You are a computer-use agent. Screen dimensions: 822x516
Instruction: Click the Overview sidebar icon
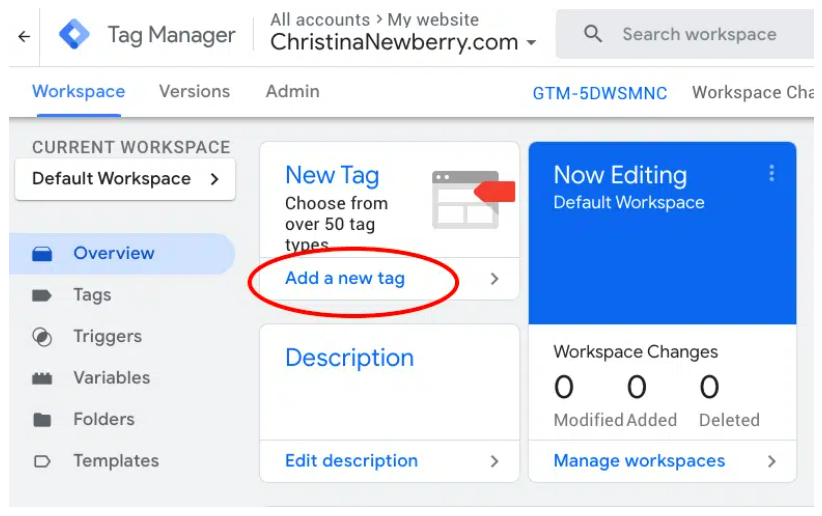click(x=42, y=253)
